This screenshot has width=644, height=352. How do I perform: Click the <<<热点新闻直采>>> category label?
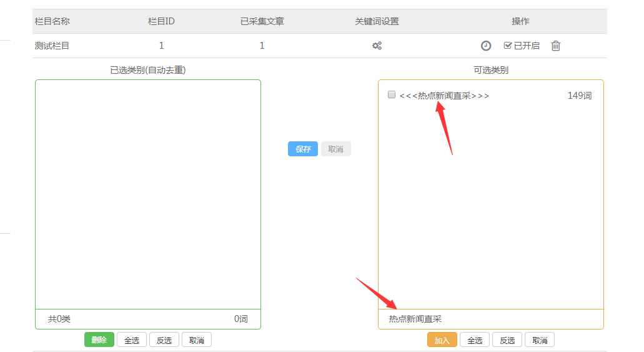click(444, 96)
